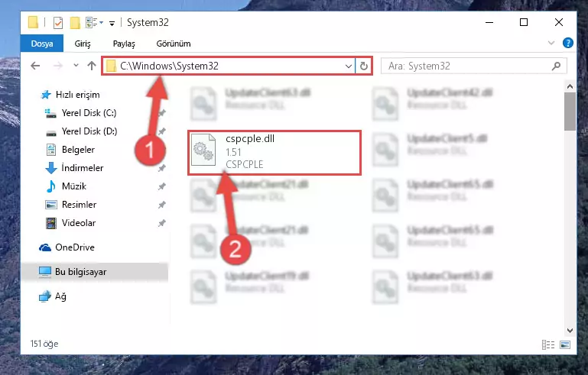Open the address bar history dropdown
The width and height of the screenshot is (588, 375).
pyautogui.click(x=349, y=66)
